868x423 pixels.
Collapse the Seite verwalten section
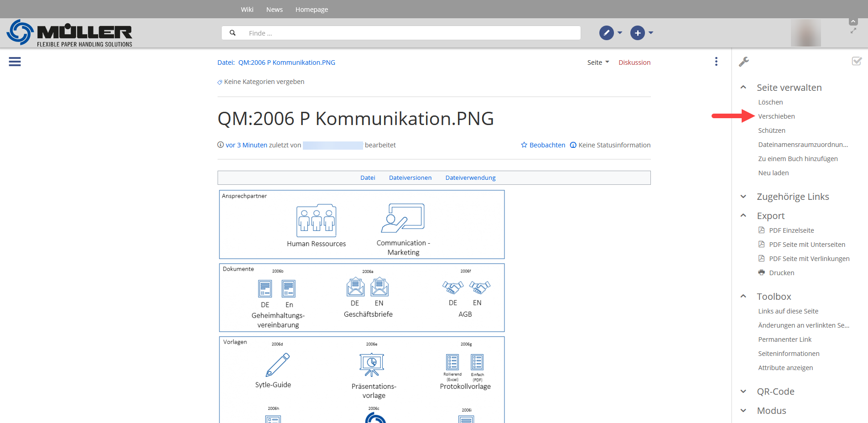coord(743,87)
